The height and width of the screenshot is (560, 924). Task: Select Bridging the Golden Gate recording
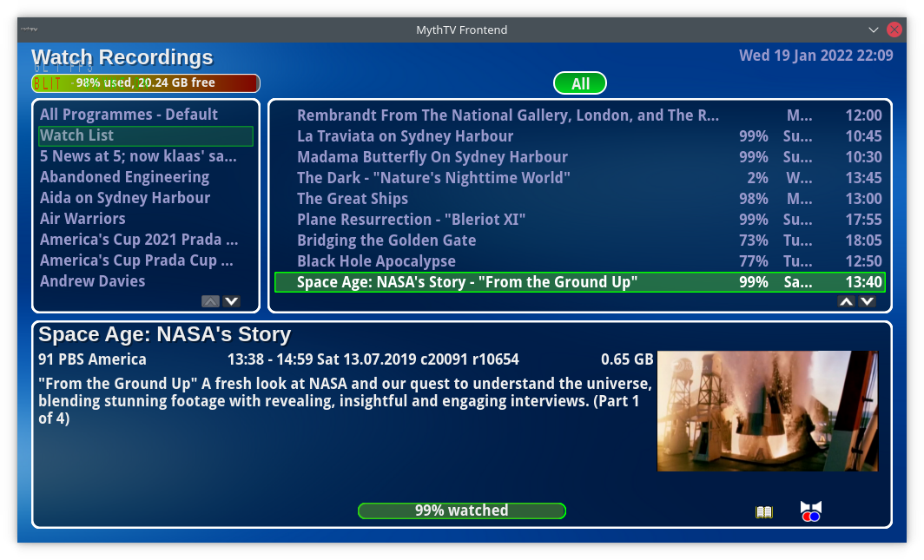pos(580,240)
